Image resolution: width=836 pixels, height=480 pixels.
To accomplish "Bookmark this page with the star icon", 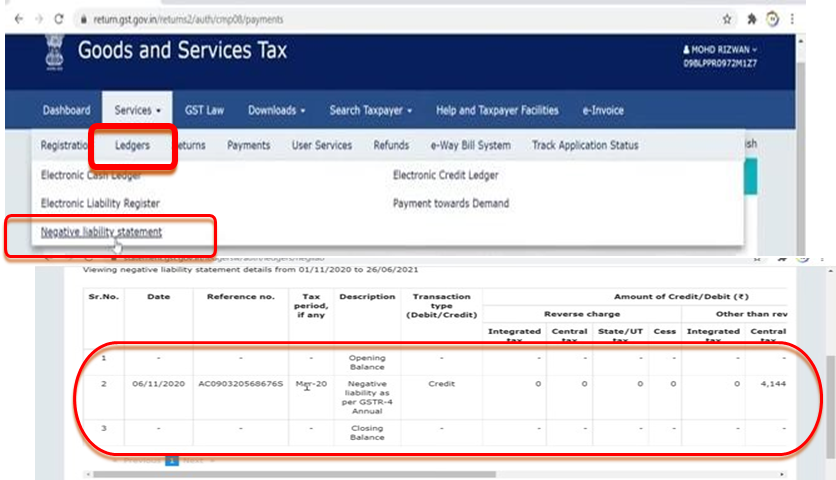I will pyautogui.click(x=726, y=18).
